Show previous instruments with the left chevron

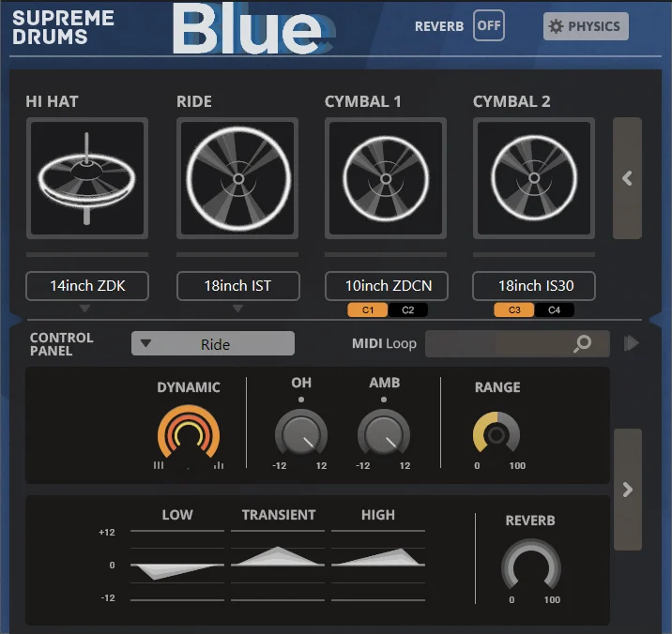[x=627, y=178]
